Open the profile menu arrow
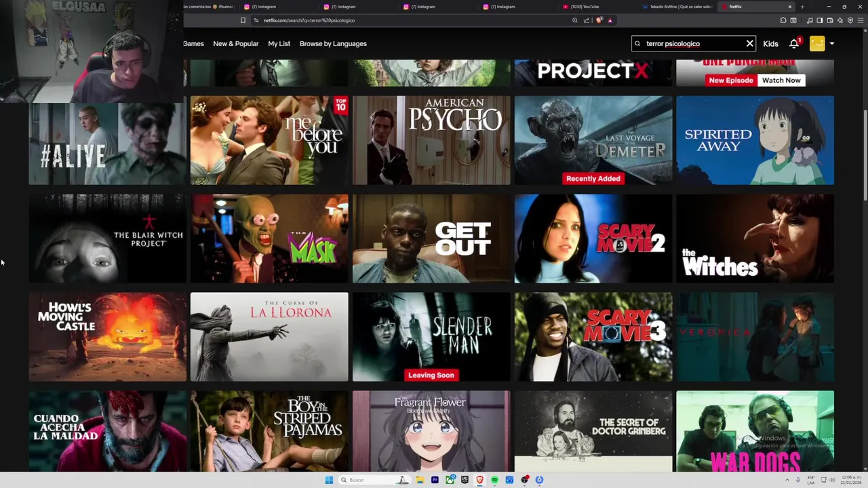 click(x=832, y=43)
